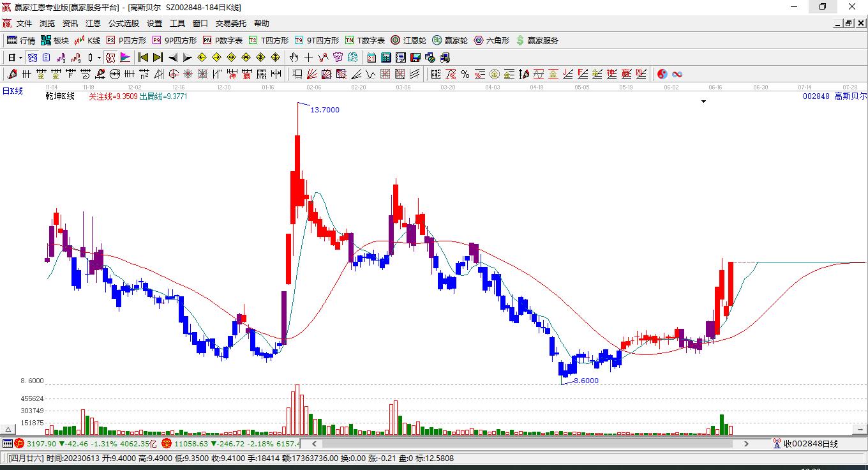This screenshot has height=470, width=868.
Task: Open the 文件 menu
Action: tap(24, 24)
